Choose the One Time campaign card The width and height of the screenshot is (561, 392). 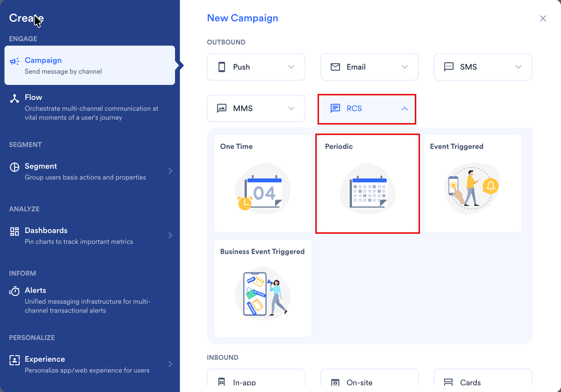tap(263, 183)
